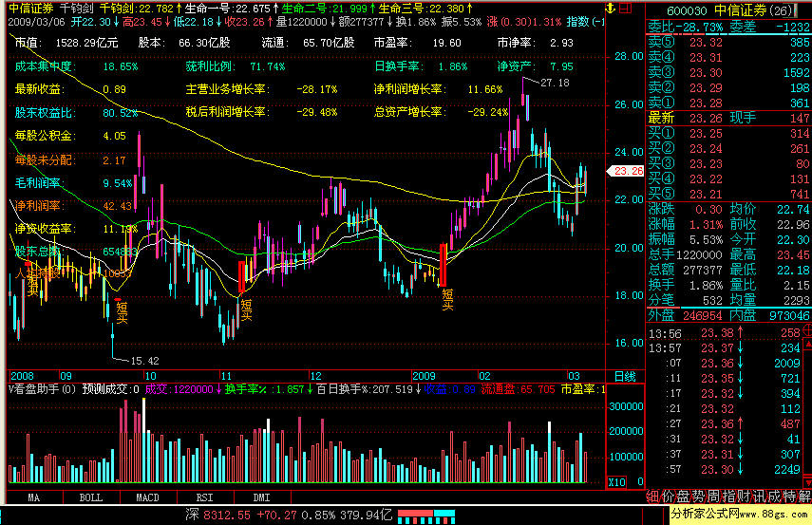
Task: Click the 15.42 low price label
Action: pos(144,361)
